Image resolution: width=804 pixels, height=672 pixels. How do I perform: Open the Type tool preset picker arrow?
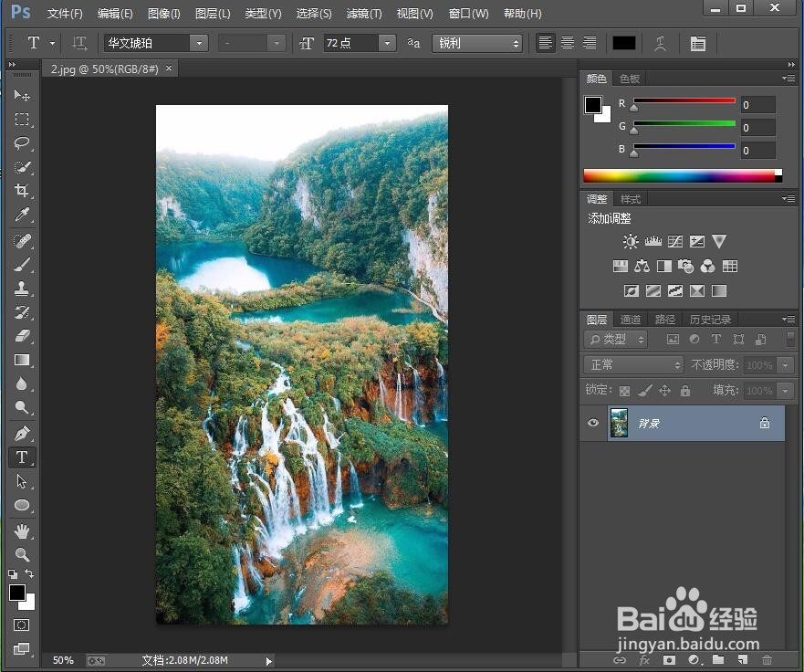click(52, 44)
